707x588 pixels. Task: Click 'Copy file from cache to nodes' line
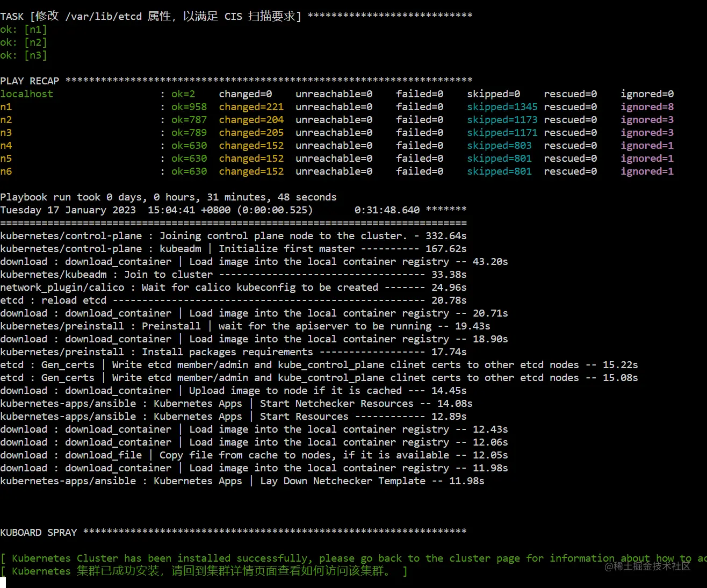pos(254,455)
